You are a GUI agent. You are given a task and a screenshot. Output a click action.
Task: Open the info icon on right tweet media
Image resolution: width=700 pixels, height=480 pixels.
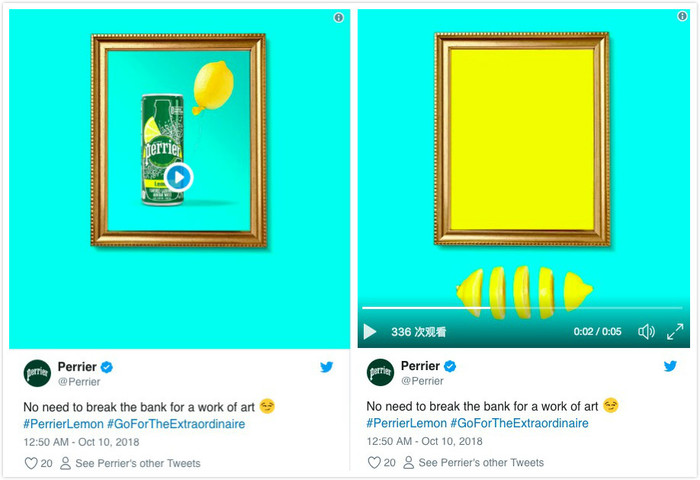click(682, 16)
